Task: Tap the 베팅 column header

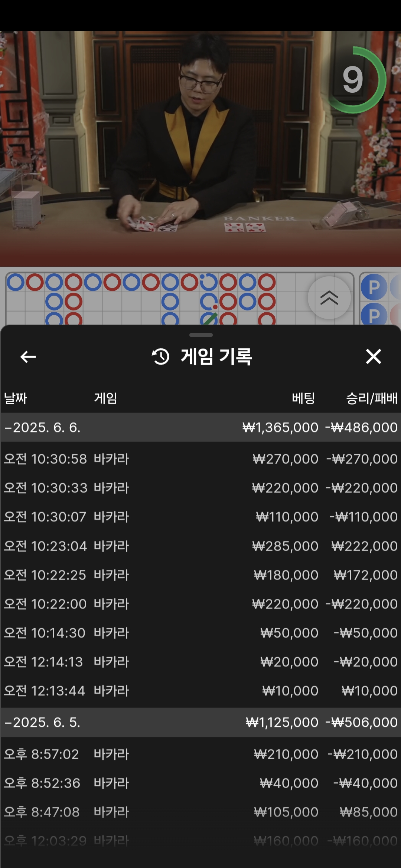Action: tap(303, 398)
